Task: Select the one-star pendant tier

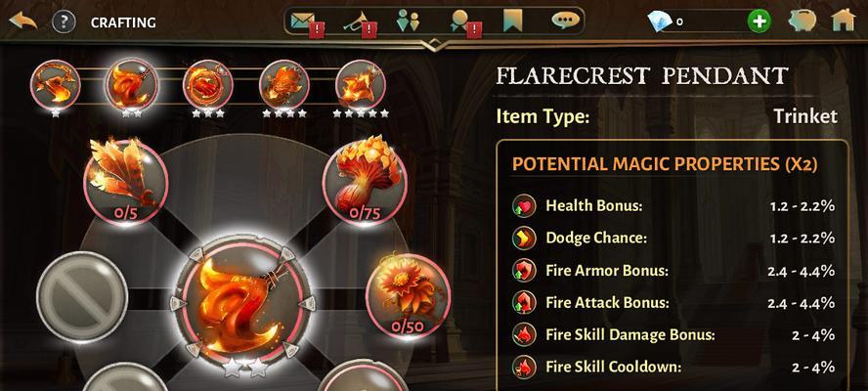Action: coord(56,85)
